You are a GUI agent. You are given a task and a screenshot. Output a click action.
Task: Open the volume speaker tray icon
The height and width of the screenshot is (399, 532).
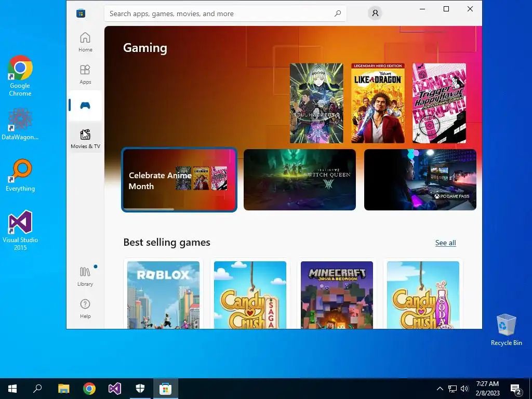click(x=464, y=389)
